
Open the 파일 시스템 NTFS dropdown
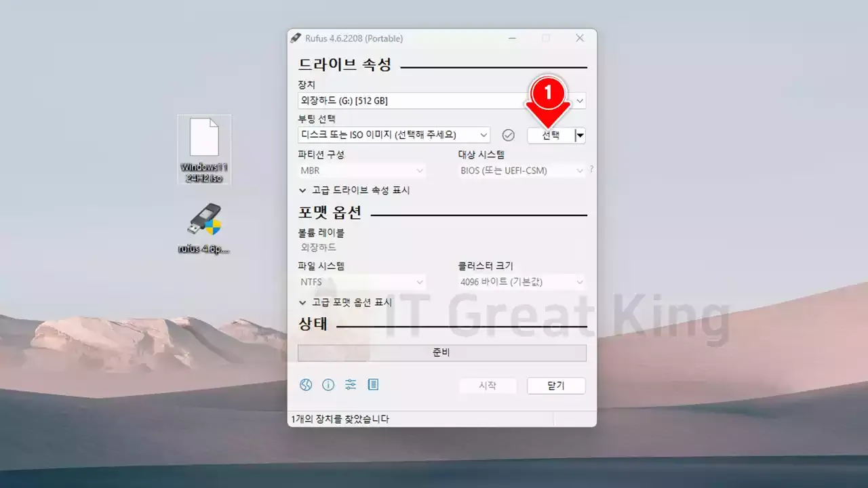coord(362,281)
